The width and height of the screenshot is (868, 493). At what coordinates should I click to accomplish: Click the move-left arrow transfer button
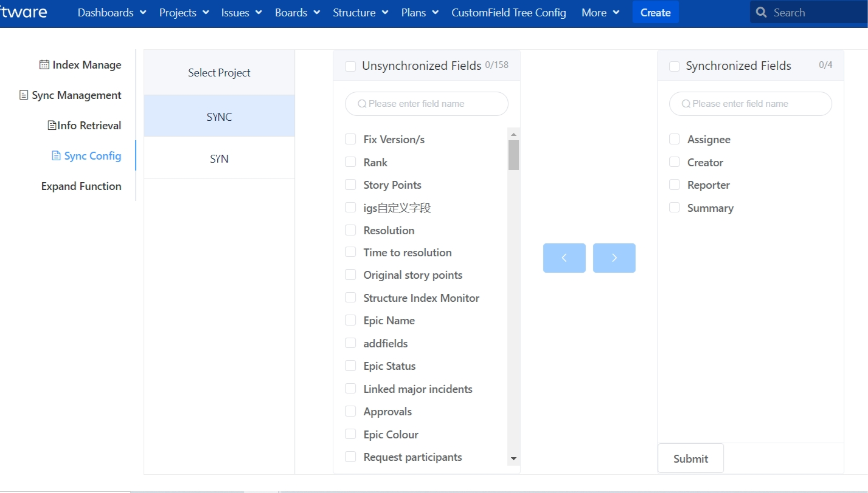coord(564,257)
